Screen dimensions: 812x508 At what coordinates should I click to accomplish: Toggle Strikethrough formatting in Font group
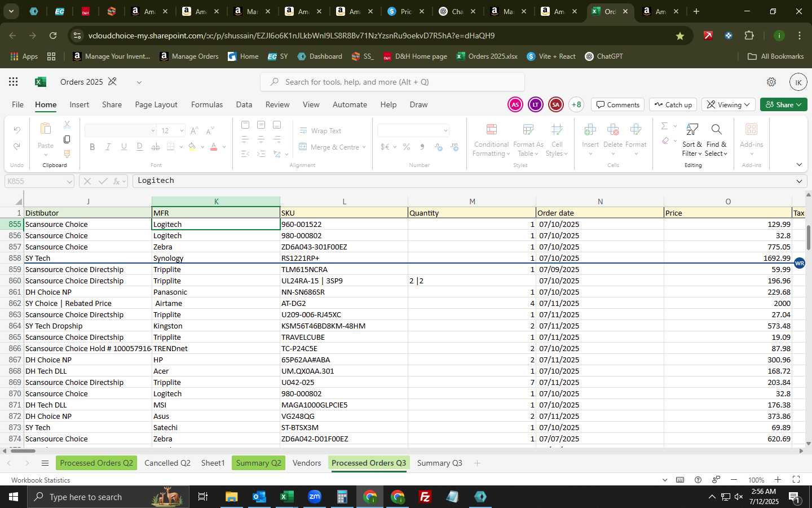click(156, 147)
